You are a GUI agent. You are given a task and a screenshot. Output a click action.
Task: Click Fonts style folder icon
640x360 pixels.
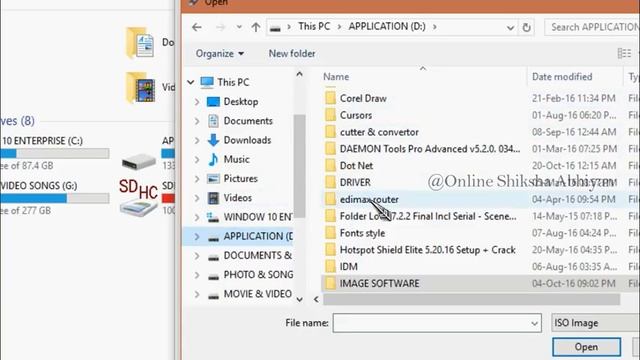click(x=330, y=233)
